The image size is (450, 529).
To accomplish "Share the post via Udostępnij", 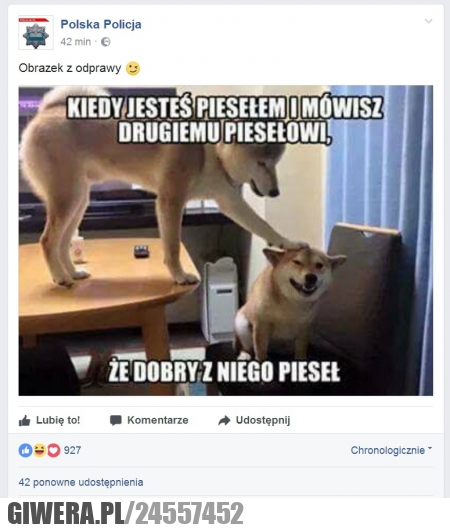I will click(x=254, y=420).
